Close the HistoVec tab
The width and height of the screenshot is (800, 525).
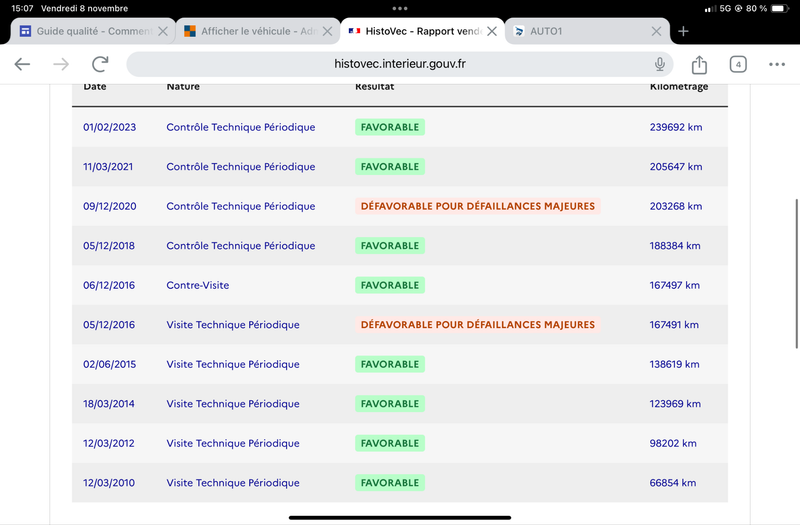click(x=492, y=31)
